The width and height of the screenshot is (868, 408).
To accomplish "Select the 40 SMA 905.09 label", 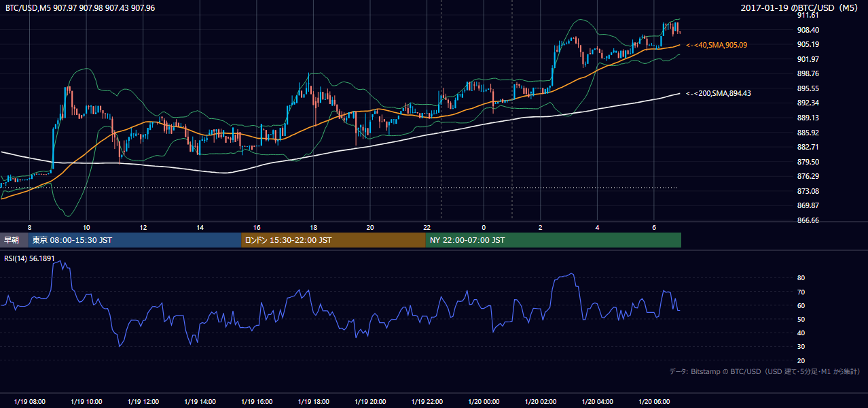I will (717, 45).
